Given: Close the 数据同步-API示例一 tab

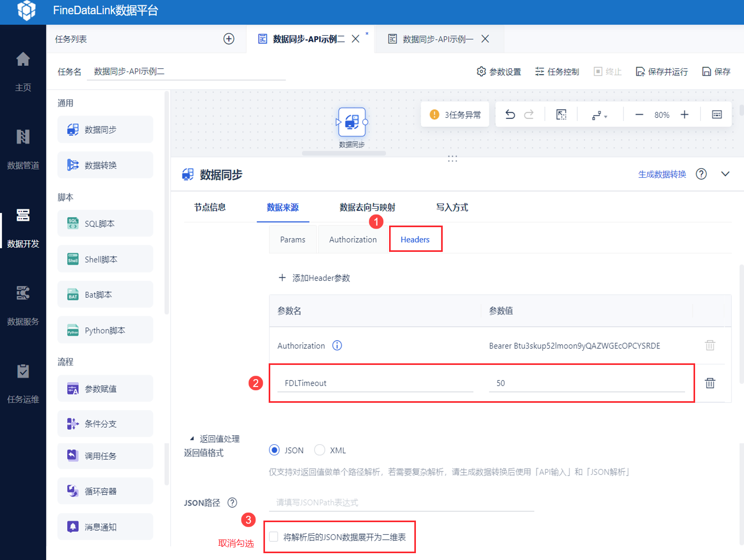Looking at the screenshot, I should (485, 39).
